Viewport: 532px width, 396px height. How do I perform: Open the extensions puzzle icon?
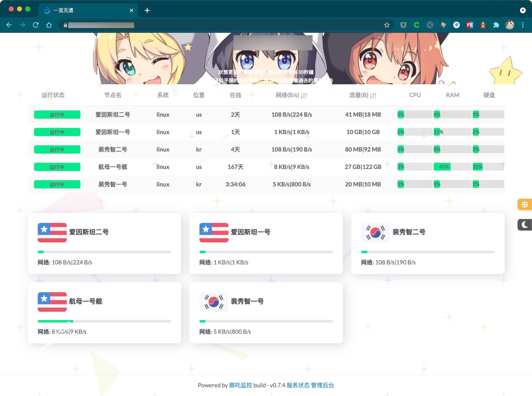tap(496, 25)
